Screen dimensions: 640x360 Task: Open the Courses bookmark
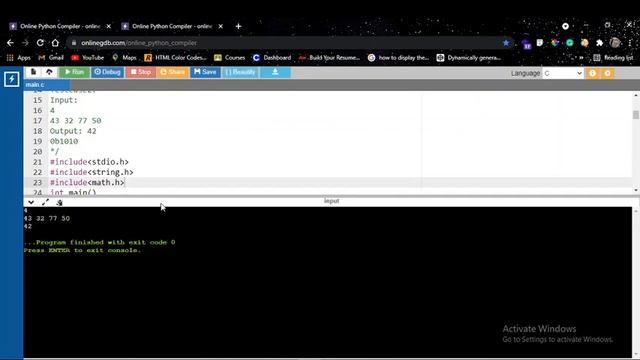(230, 58)
